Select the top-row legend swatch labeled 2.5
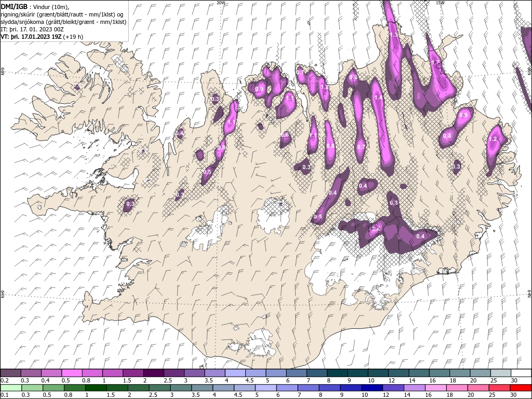Viewport: 532px width, 399px height. [x=174, y=373]
